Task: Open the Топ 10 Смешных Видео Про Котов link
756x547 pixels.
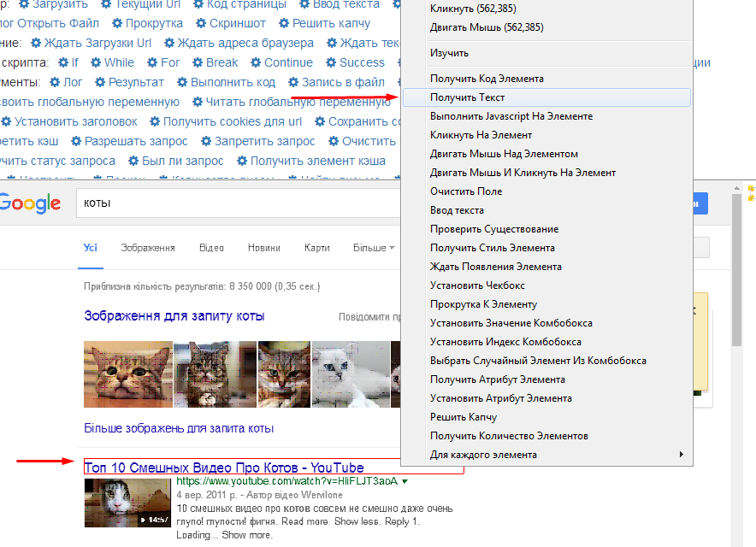Action: click(x=224, y=468)
